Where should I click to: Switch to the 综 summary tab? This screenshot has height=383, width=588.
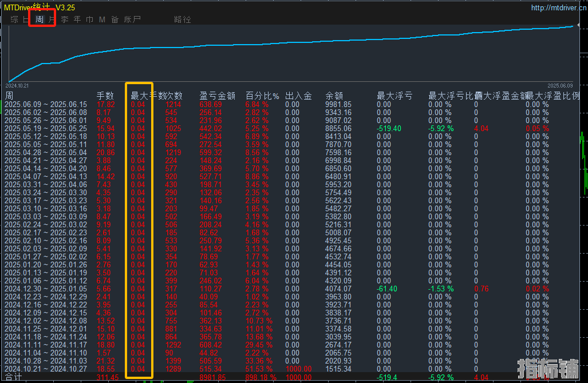pos(14,19)
